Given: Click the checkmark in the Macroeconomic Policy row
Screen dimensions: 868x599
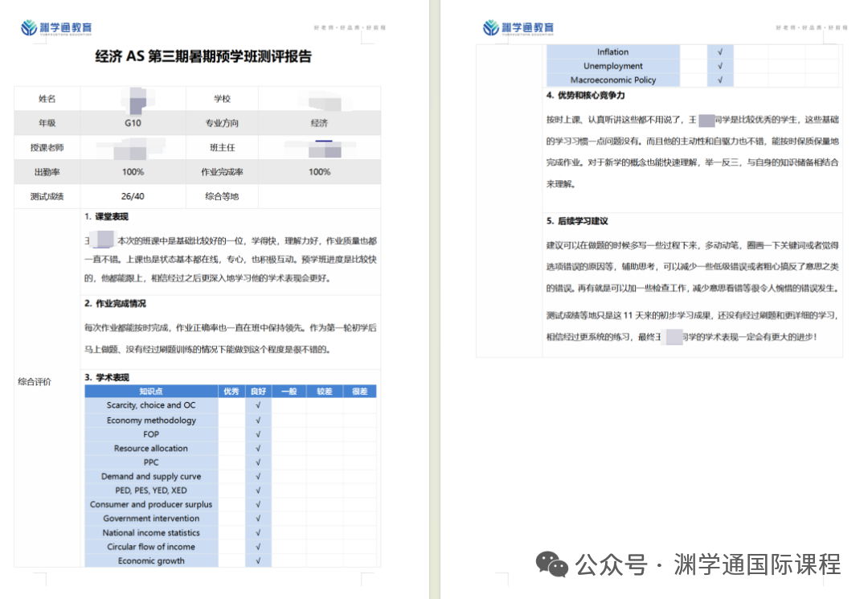Looking at the screenshot, I should 720,80.
